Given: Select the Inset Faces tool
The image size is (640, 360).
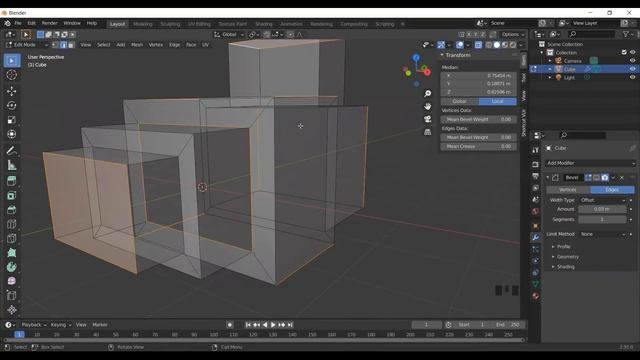Looking at the screenshot, I should click(x=12, y=195).
